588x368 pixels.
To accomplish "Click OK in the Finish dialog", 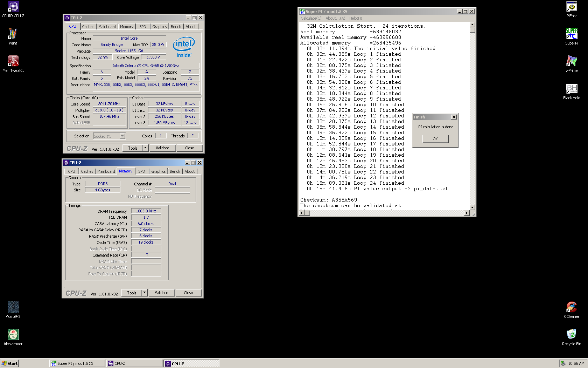I will (435, 139).
